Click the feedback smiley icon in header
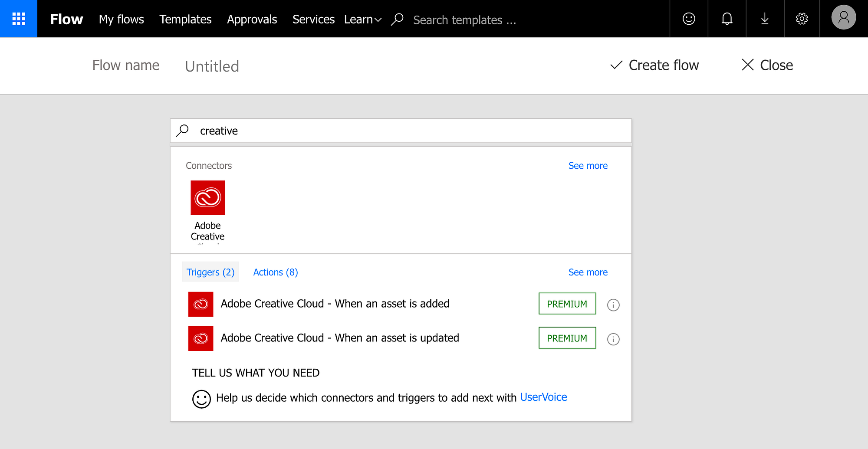Screen dimensions: 868x449 tap(689, 19)
